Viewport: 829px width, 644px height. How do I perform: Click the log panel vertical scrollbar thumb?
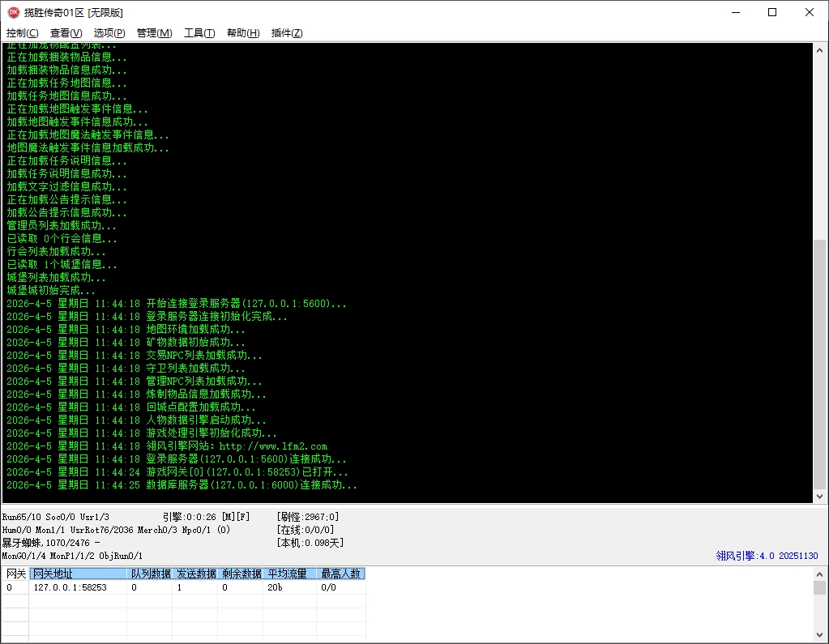point(819,365)
